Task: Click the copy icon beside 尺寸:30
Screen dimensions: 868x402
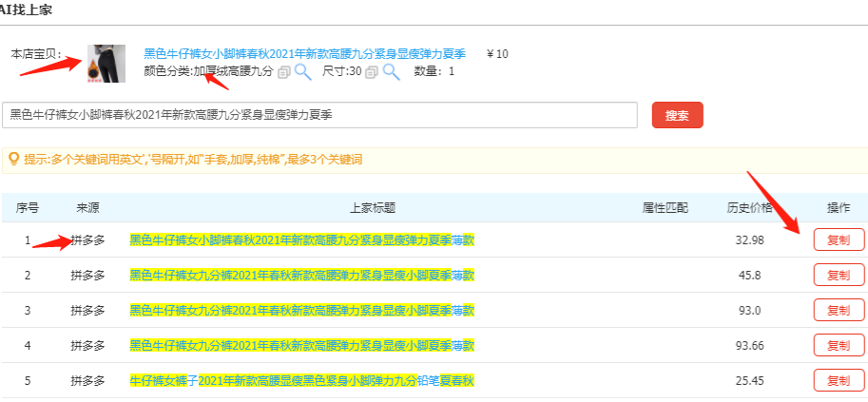Action: tap(371, 72)
